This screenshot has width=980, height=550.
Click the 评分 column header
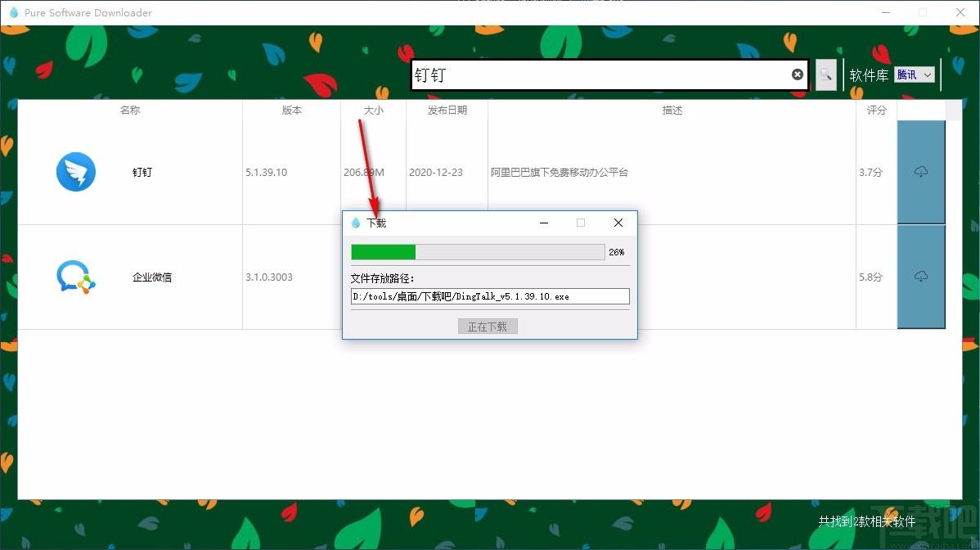877,110
